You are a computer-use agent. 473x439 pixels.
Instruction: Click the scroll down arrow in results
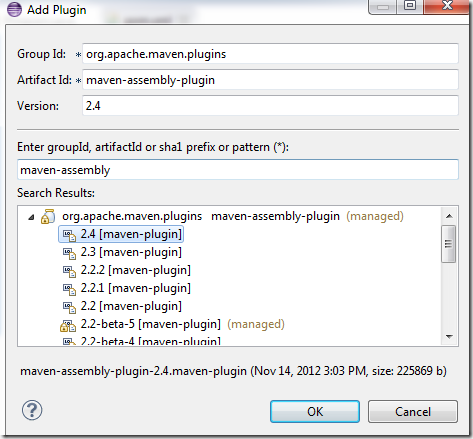click(x=449, y=337)
